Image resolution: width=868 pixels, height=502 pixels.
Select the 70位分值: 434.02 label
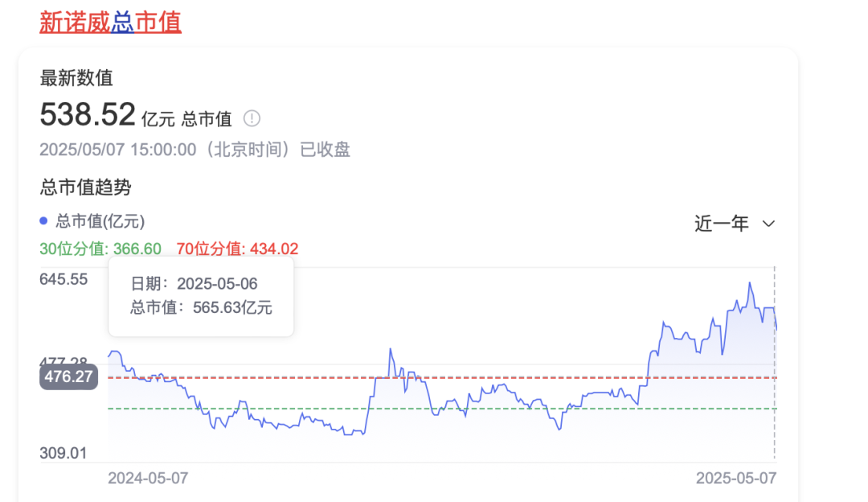tap(237, 249)
